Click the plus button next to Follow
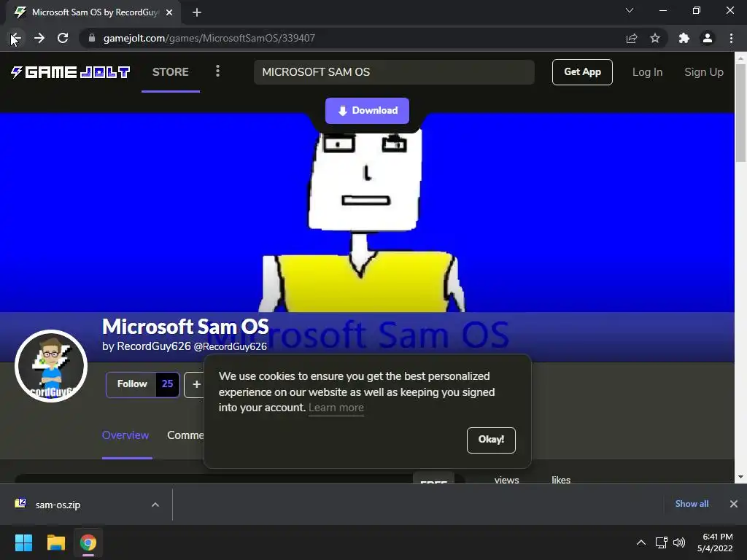The image size is (747, 560). [x=196, y=384]
